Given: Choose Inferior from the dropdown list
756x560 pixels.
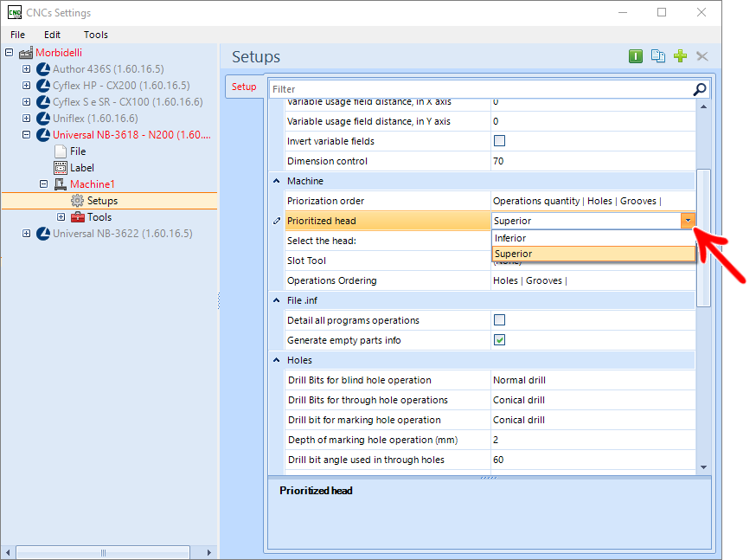Looking at the screenshot, I should pos(593,238).
